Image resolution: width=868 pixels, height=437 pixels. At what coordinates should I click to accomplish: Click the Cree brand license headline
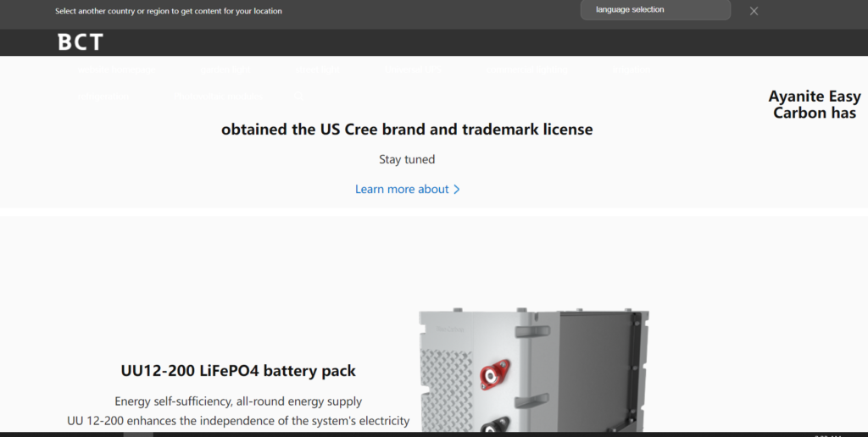pyautogui.click(x=407, y=129)
